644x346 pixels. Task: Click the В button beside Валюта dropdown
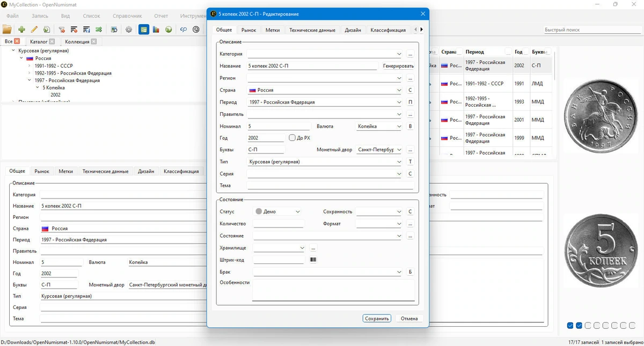410,127
